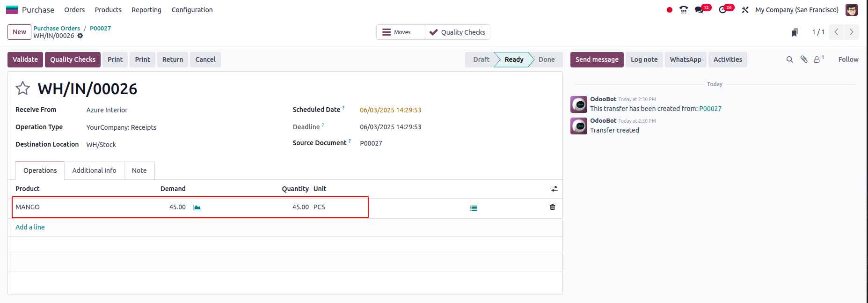Select the Ready status stage
The height and width of the screenshot is (303, 868).
514,59
